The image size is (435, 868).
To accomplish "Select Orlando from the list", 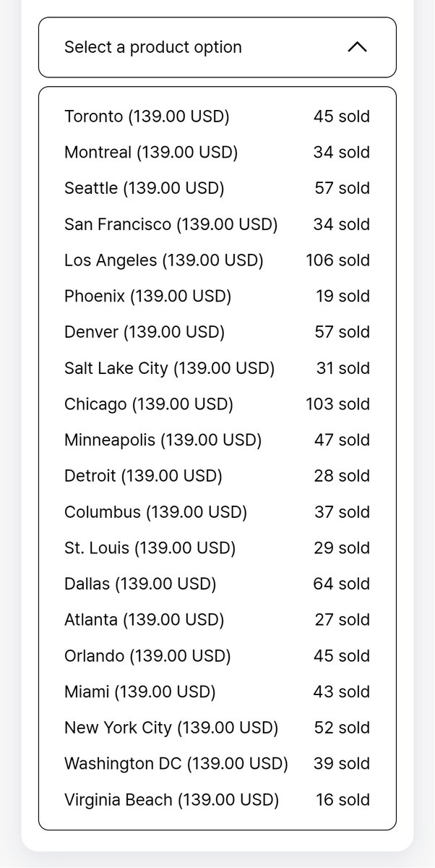I will pos(217,656).
